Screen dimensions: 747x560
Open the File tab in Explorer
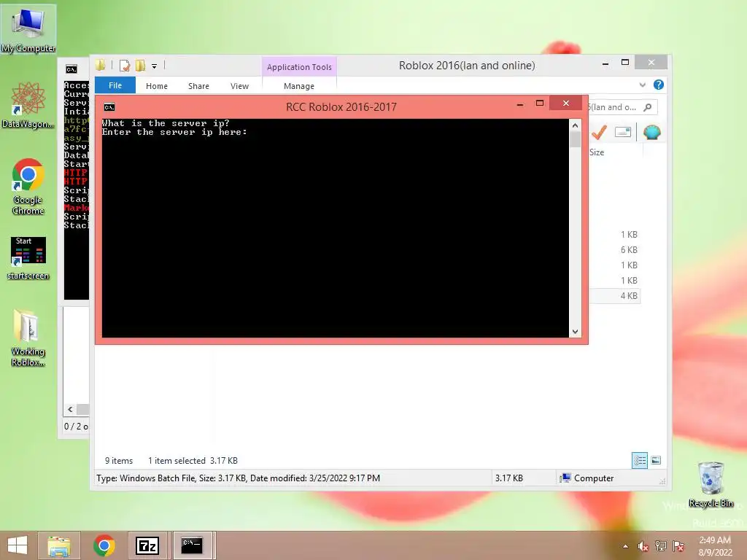click(115, 85)
